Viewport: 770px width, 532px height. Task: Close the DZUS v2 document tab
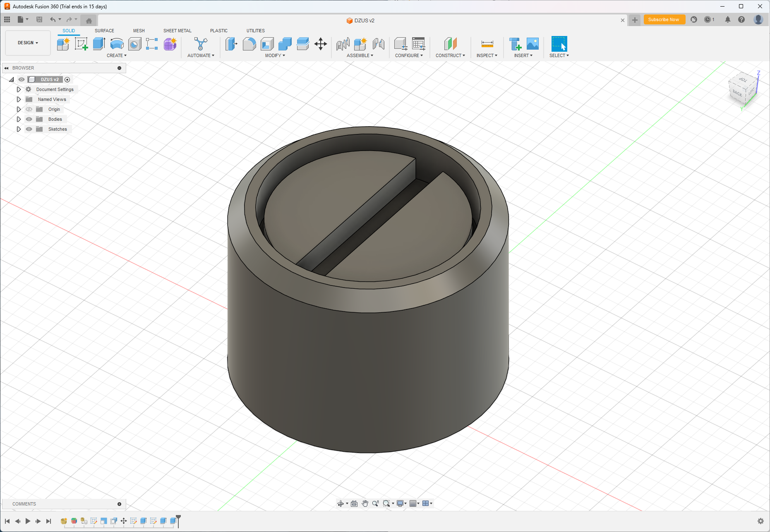coord(623,20)
